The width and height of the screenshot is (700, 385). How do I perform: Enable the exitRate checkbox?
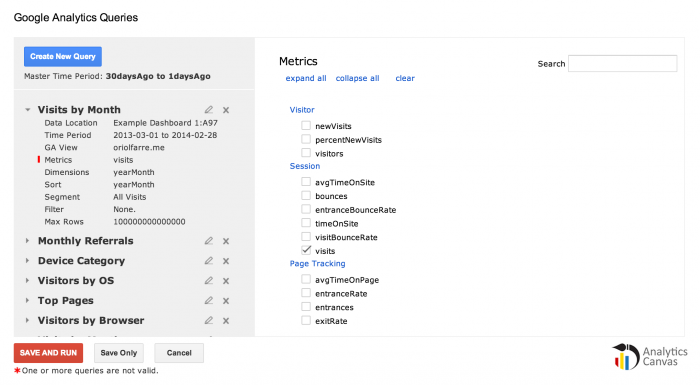pyautogui.click(x=306, y=320)
